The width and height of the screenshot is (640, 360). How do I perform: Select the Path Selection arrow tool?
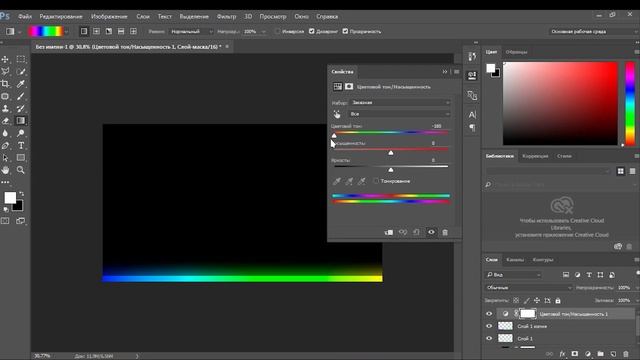[5, 158]
